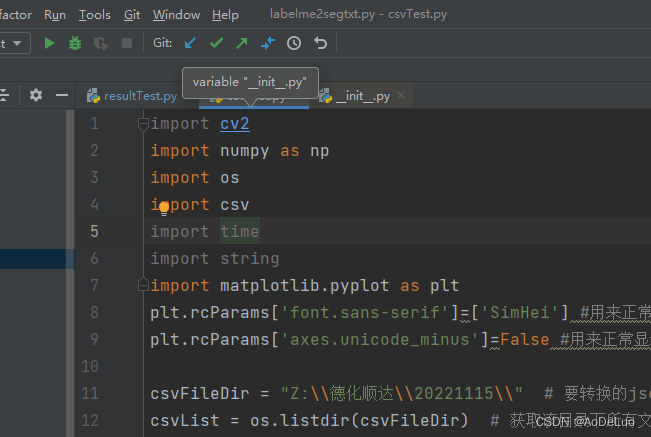This screenshot has width=651, height=437.
Task: Open run configuration dropdown
Action: [15, 43]
